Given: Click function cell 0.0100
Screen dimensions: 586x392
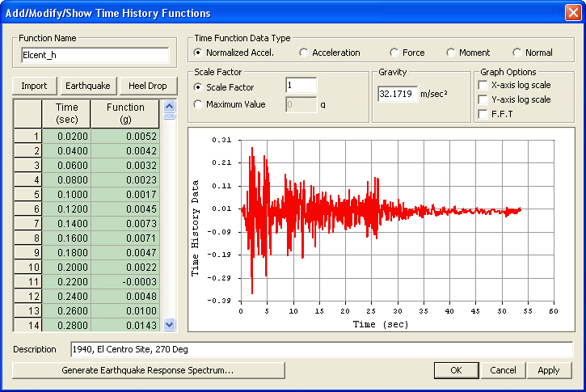Looking at the screenshot, I should tap(125, 311).
